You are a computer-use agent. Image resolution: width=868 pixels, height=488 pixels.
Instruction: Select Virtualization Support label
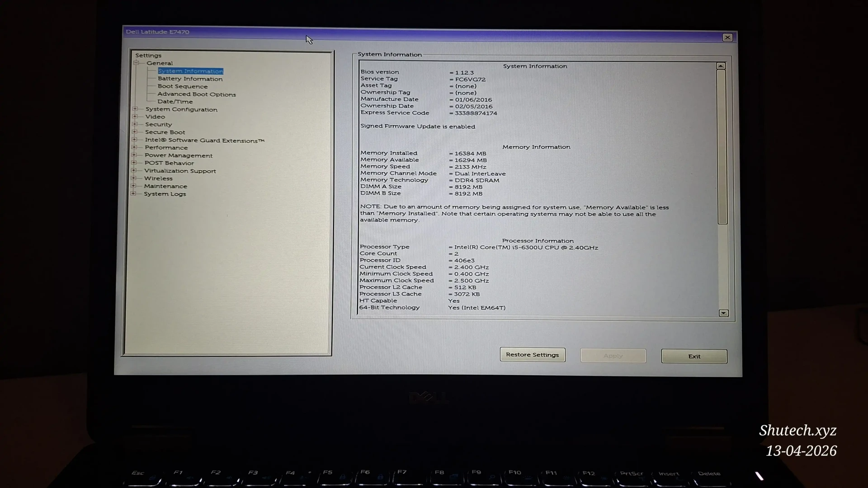(x=180, y=171)
